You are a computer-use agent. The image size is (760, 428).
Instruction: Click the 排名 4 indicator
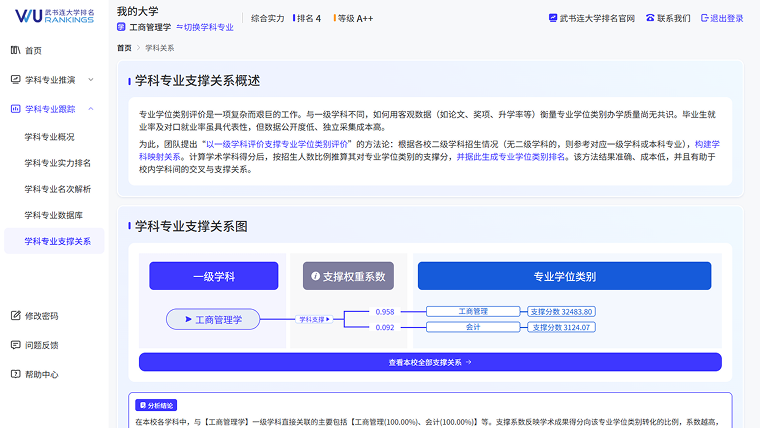[x=307, y=18]
